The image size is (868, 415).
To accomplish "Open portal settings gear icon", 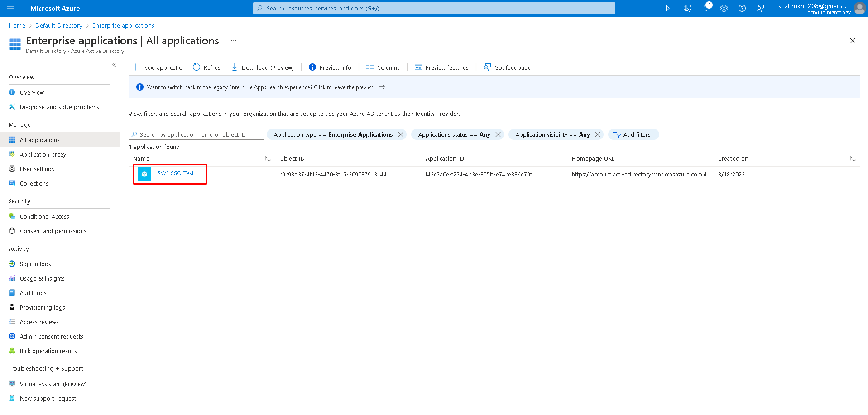I will [x=724, y=8].
